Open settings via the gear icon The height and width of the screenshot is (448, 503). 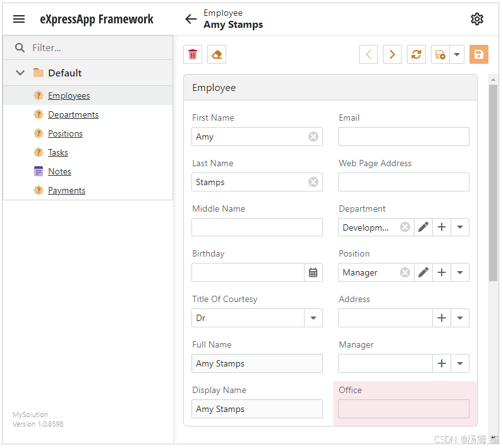tap(477, 19)
